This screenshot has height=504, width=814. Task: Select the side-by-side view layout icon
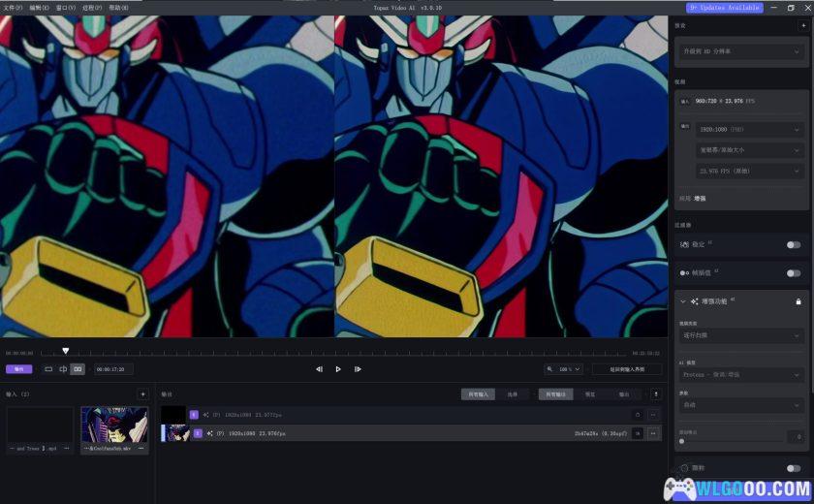pos(78,369)
